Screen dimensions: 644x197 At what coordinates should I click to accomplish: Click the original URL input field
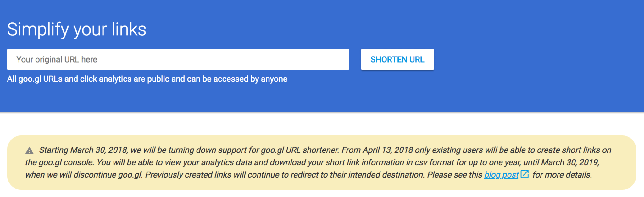tap(178, 59)
